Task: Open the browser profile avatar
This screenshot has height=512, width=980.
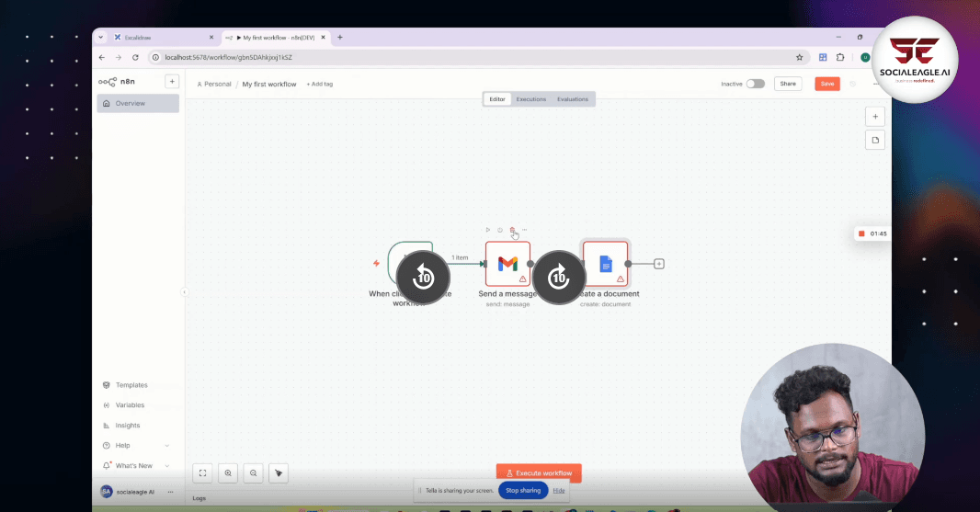Action: pos(865,58)
